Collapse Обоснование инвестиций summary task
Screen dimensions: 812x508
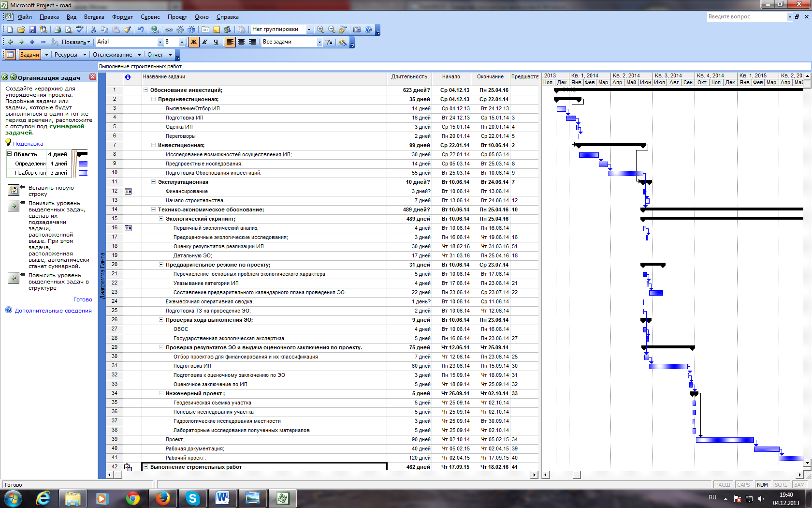pos(145,90)
